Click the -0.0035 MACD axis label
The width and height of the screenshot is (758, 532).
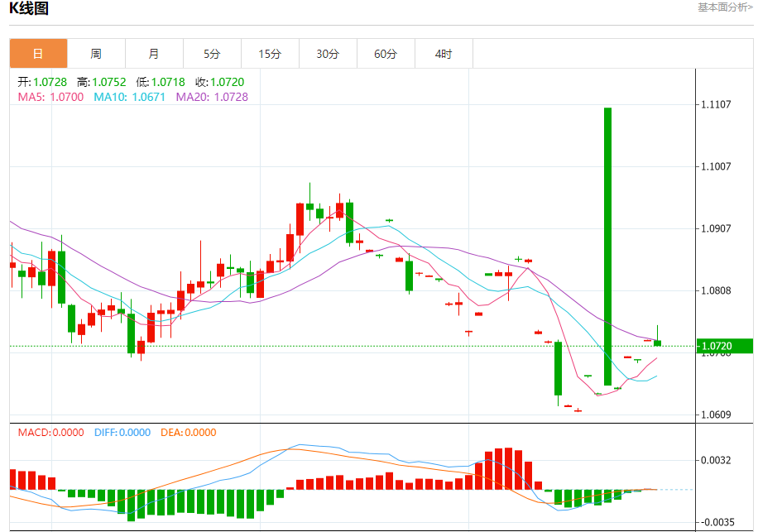coord(717,522)
